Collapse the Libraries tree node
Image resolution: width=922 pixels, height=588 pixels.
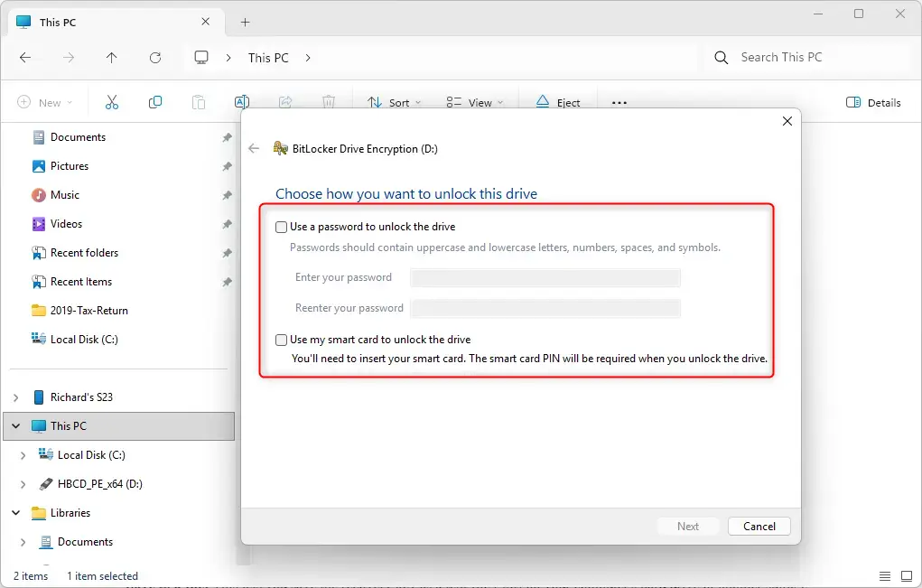tap(16, 513)
